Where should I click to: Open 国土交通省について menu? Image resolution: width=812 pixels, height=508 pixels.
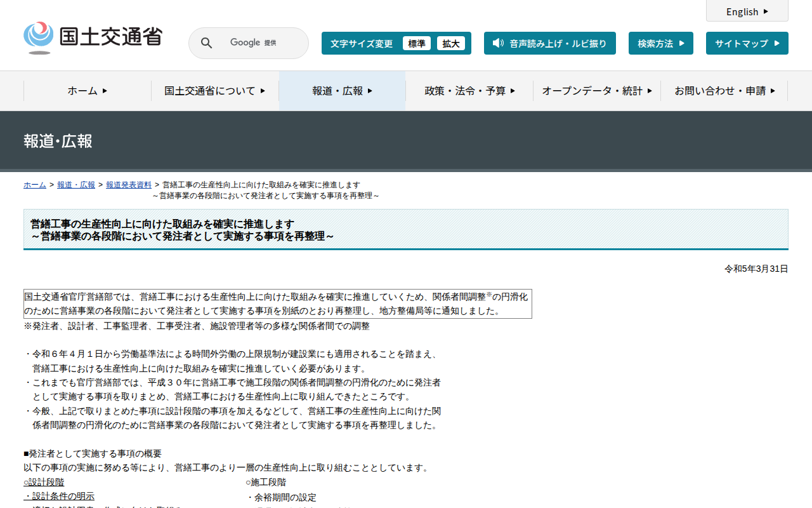point(215,91)
